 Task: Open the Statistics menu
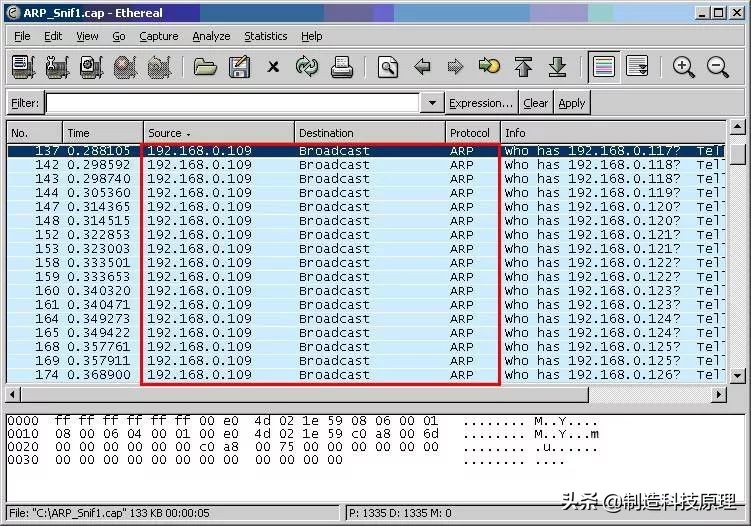click(265, 36)
